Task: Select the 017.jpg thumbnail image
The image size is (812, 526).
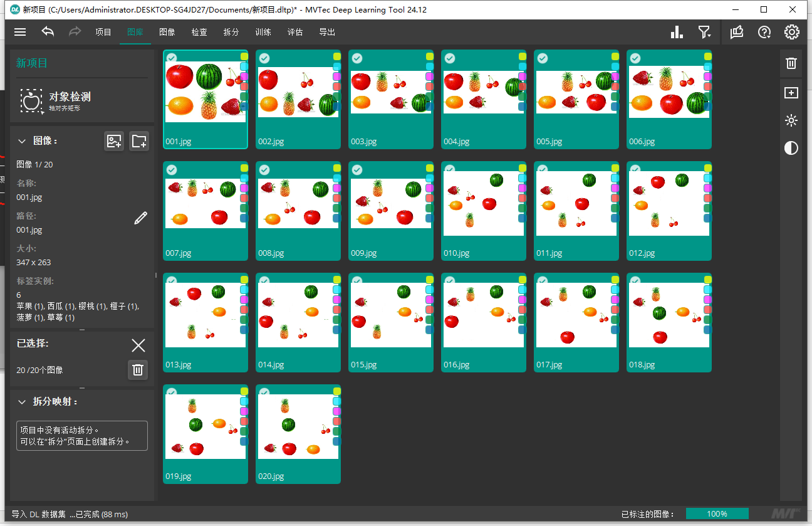Action: point(576,315)
